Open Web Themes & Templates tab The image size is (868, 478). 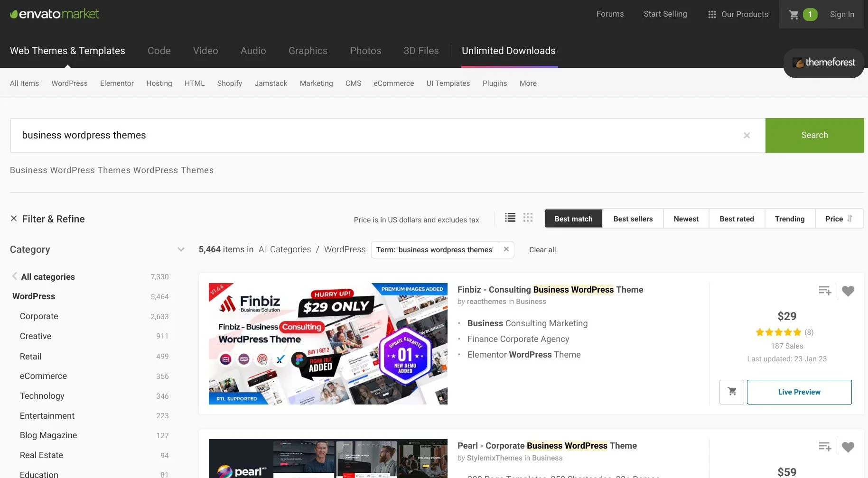(x=67, y=51)
